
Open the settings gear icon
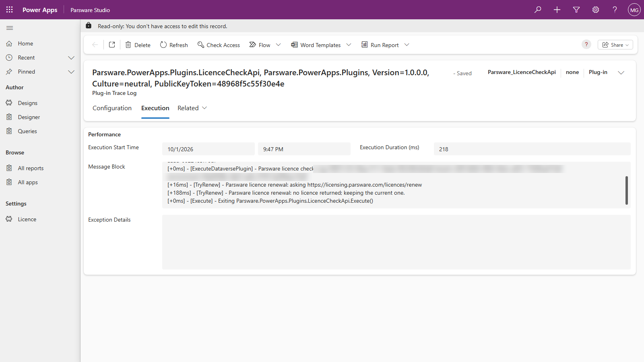pos(596,10)
